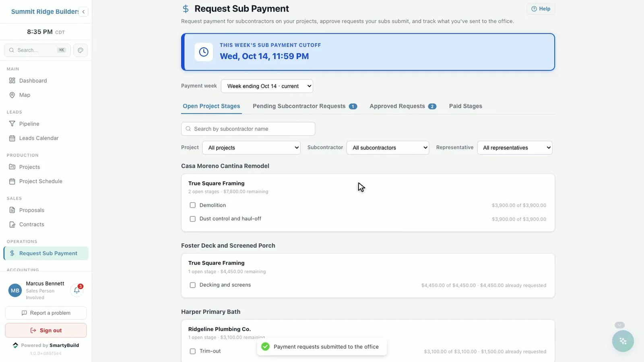This screenshot has height=362, width=644.
Task: Open the Payment week dropdown
Action: [267, 86]
